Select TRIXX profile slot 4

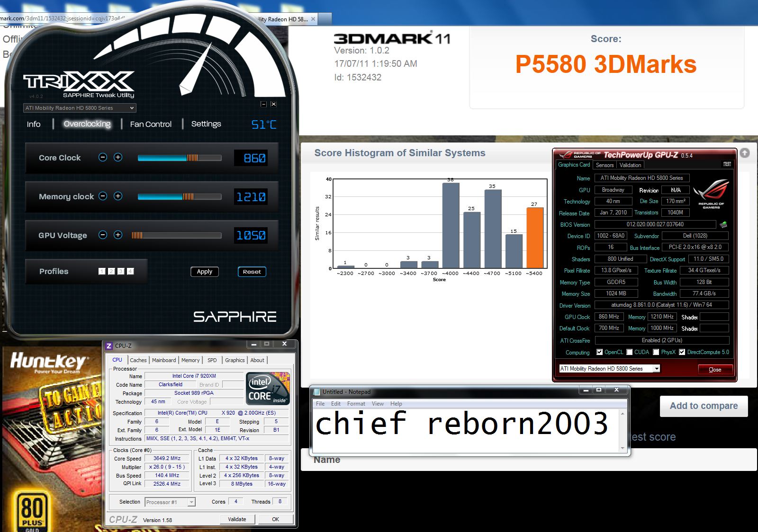(x=130, y=271)
